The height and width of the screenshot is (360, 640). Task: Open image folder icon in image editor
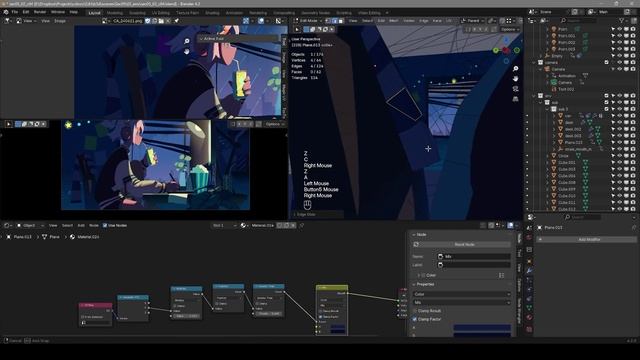click(x=161, y=20)
